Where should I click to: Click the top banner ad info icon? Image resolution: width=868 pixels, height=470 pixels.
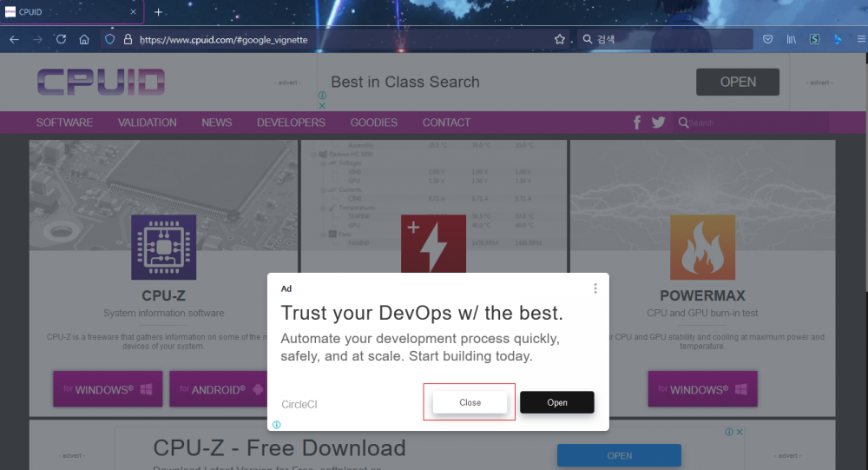pyautogui.click(x=322, y=96)
